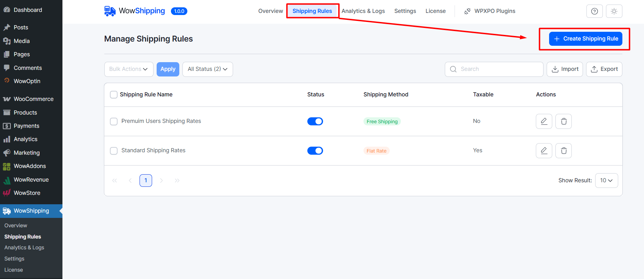Open the Bulk Actions dropdown
Screen dimensions: 644x279
click(x=129, y=69)
